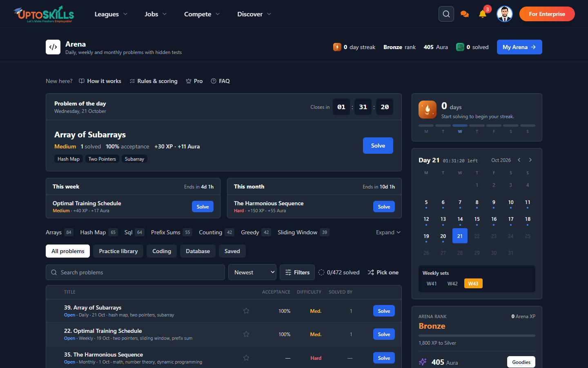Click the Pick one shuffle icon

(371, 272)
